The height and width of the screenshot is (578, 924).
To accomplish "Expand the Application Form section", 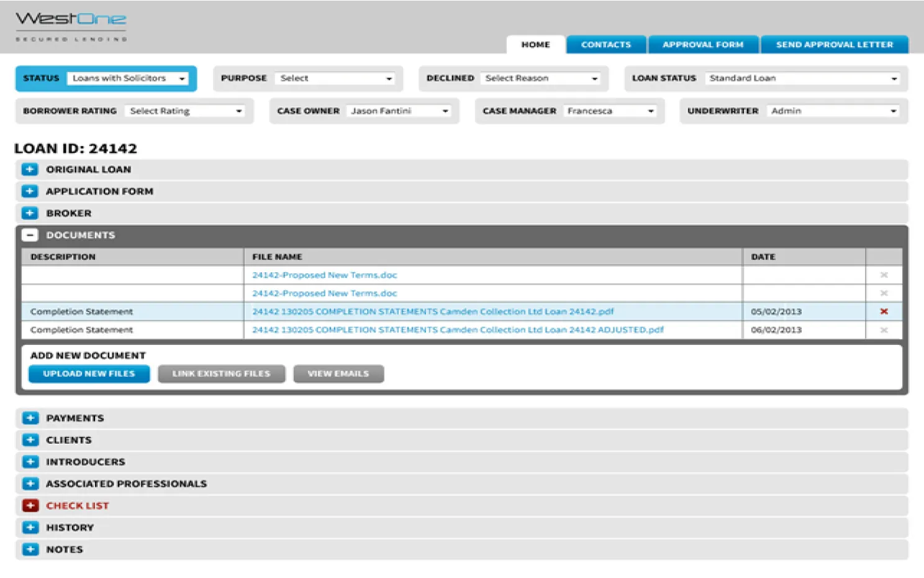I will coord(29,191).
